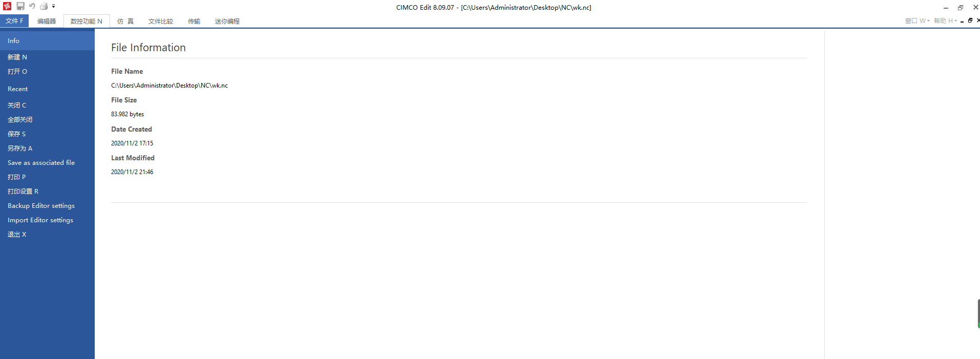Open the 文件 F file tab

coord(14,21)
